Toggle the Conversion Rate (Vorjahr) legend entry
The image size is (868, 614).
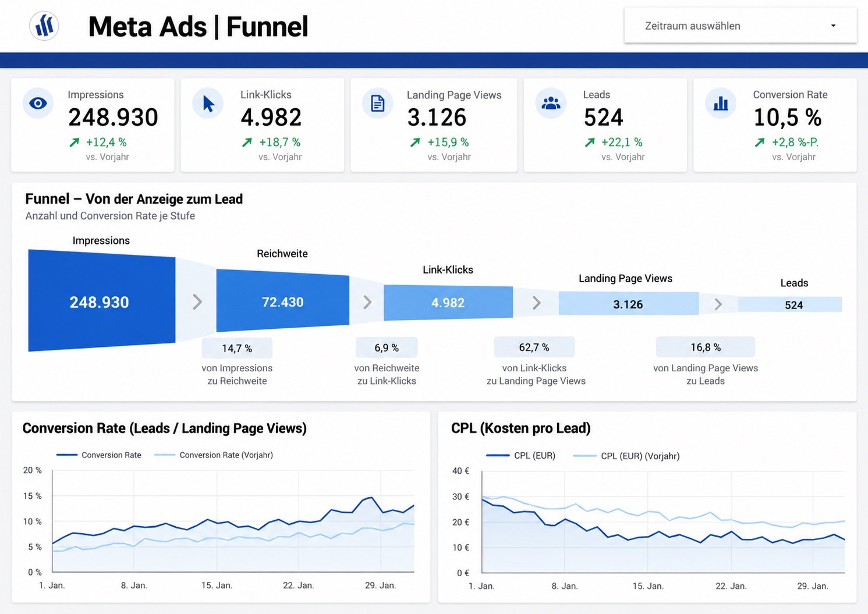coord(214,455)
